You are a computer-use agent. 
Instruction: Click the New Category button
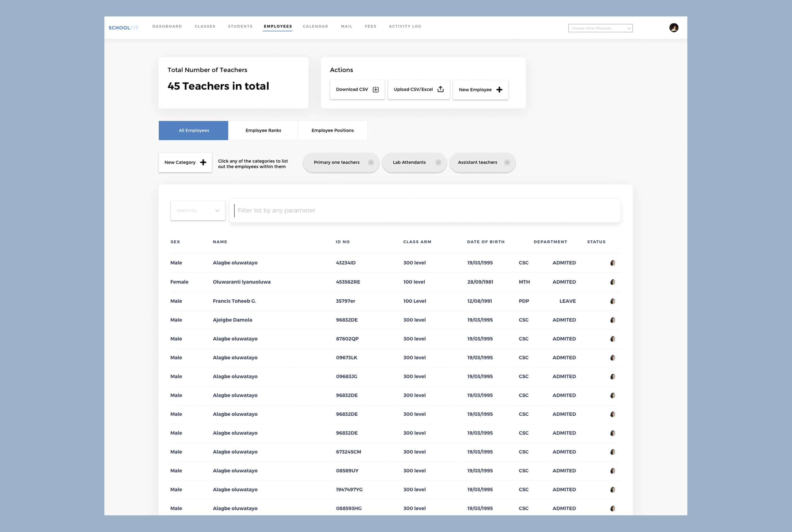185,163
